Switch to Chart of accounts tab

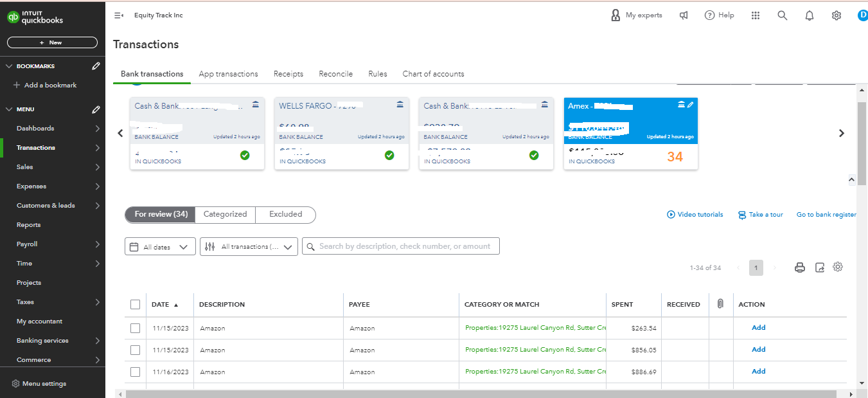pos(433,74)
